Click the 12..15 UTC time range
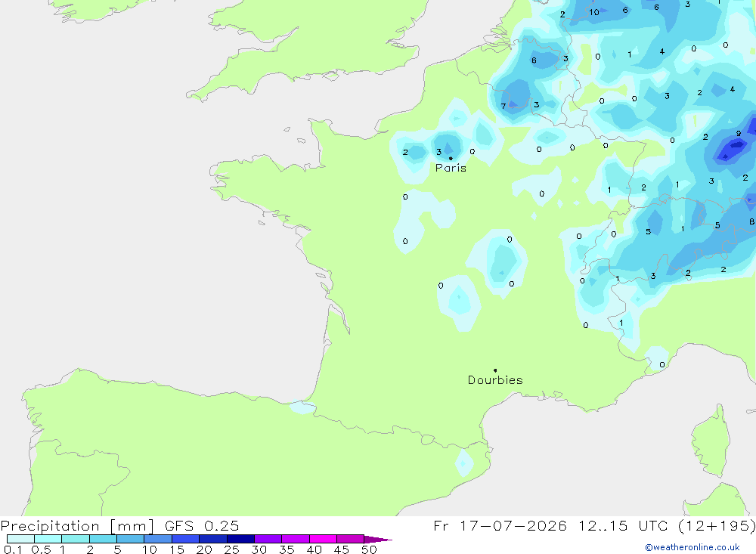 626,525
